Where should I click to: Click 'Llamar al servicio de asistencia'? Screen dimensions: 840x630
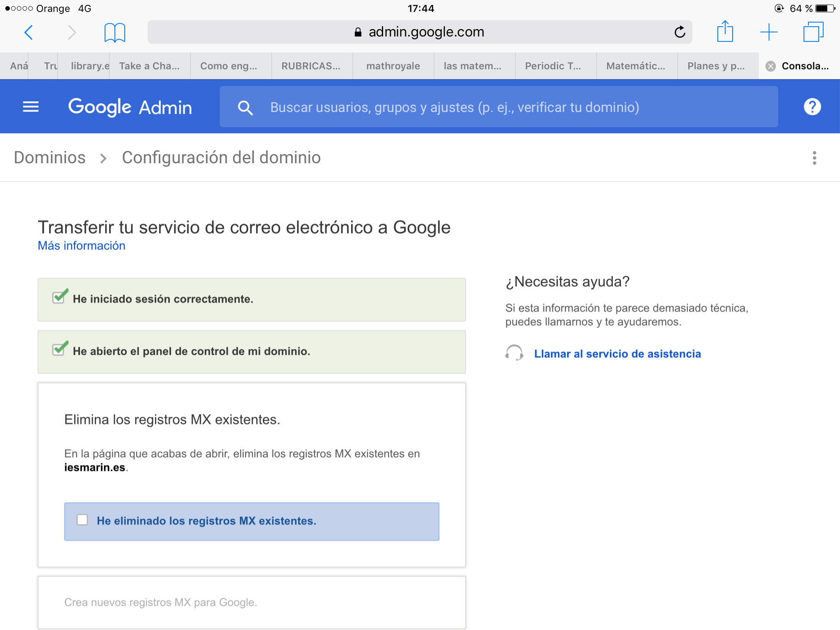click(617, 354)
